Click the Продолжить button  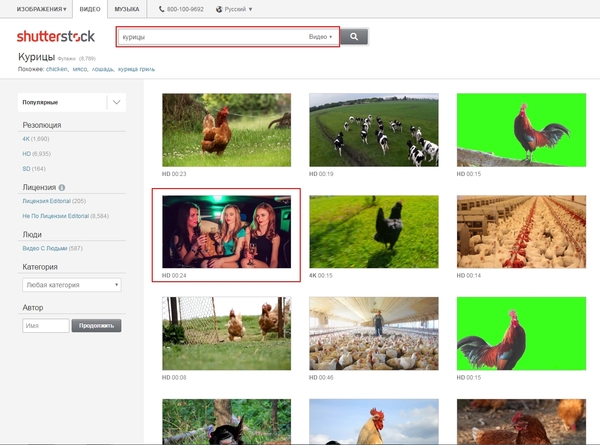click(x=96, y=326)
